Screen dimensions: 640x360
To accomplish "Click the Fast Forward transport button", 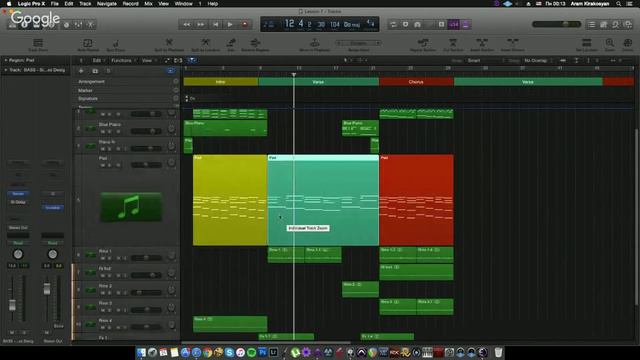I will pyautogui.click(x=201, y=24).
